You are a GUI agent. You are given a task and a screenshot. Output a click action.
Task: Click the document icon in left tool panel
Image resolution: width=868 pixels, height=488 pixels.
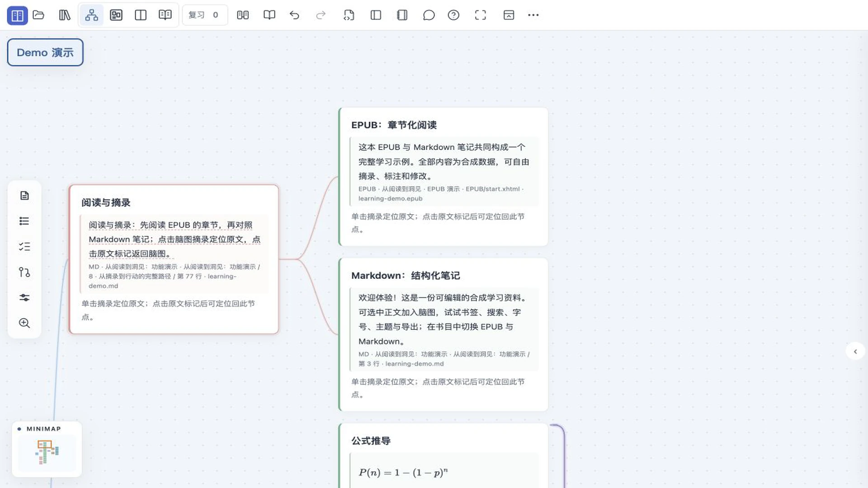click(x=24, y=196)
